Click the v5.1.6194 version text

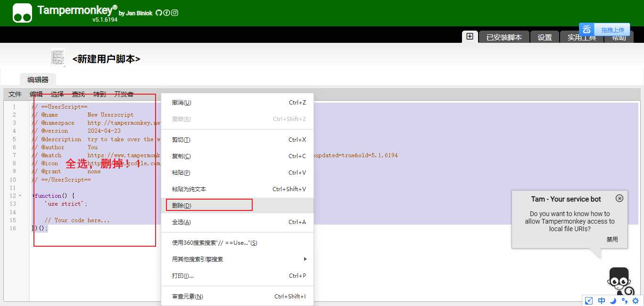click(105, 20)
